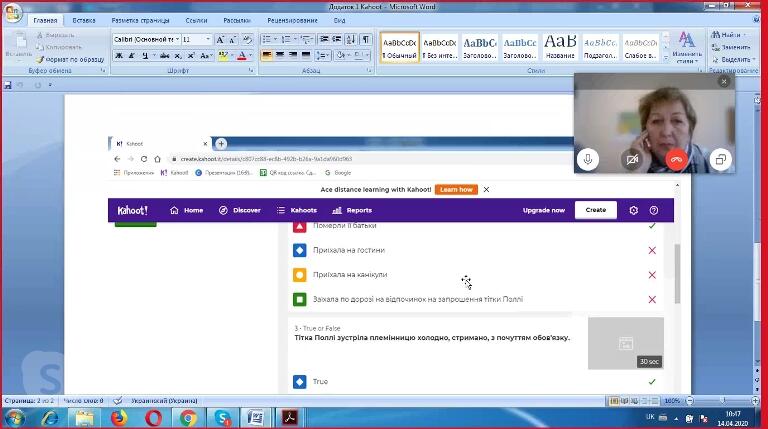Toggle paragraph marks display (¶)
Image resolution: width=768 pixels, height=429 pixels.
coord(366,39)
